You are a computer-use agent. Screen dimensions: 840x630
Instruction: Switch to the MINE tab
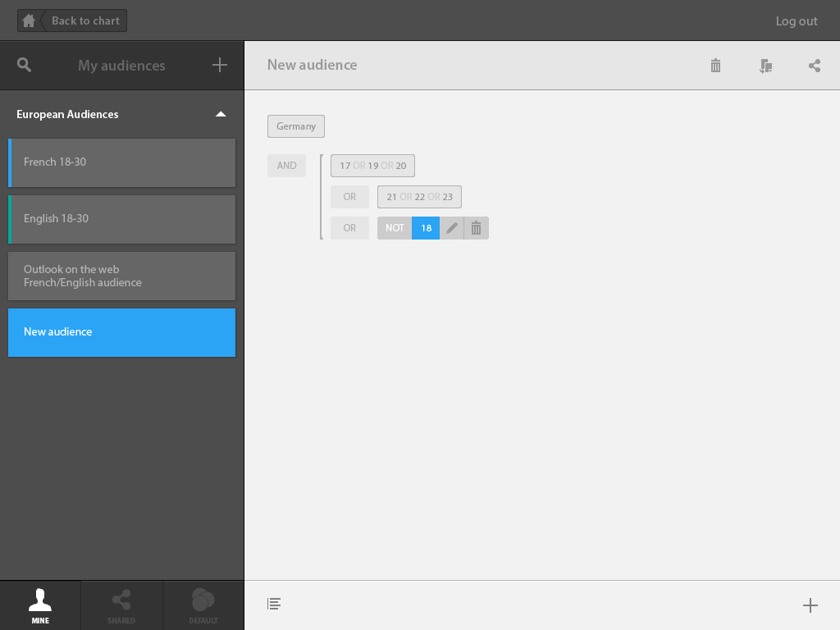(x=40, y=606)
